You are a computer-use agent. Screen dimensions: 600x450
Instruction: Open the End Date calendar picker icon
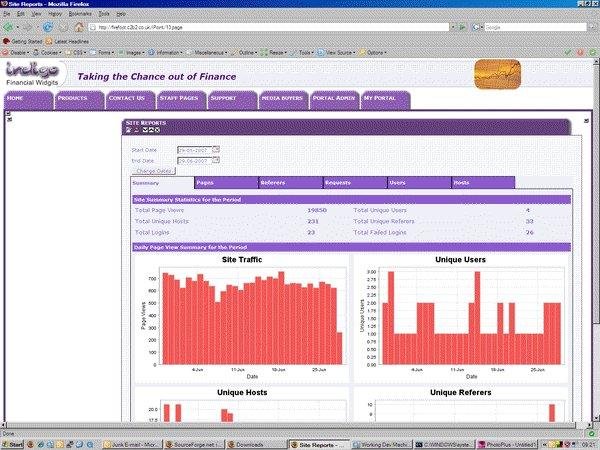pyautogui.click(x=216, y=160)
